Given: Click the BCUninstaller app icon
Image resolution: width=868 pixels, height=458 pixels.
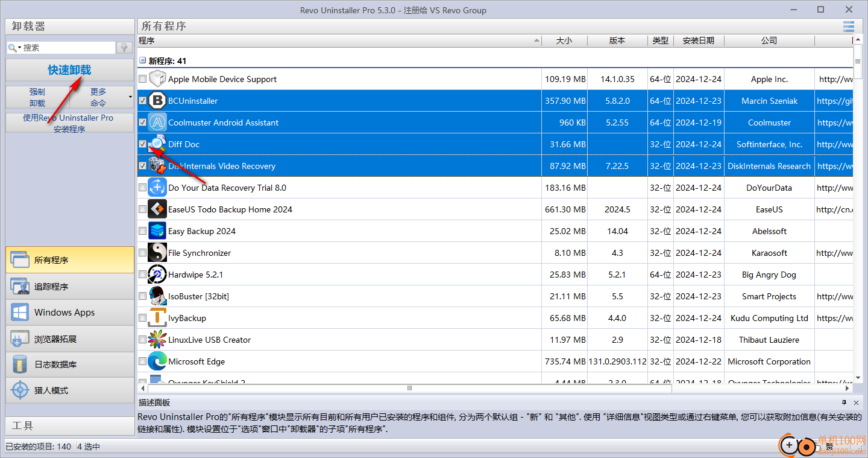Looking at the screenshot, I should (x=157, y=101).
